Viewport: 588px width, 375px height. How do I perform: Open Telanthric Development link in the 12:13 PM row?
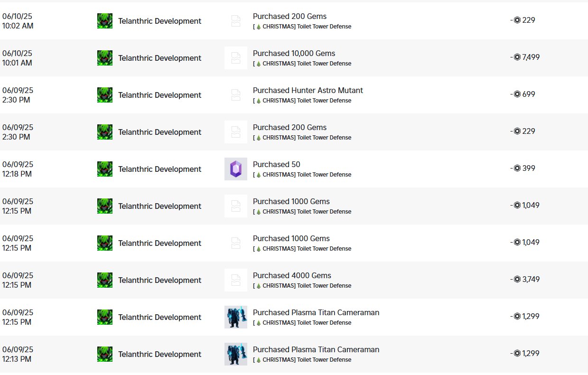point(159,354)
